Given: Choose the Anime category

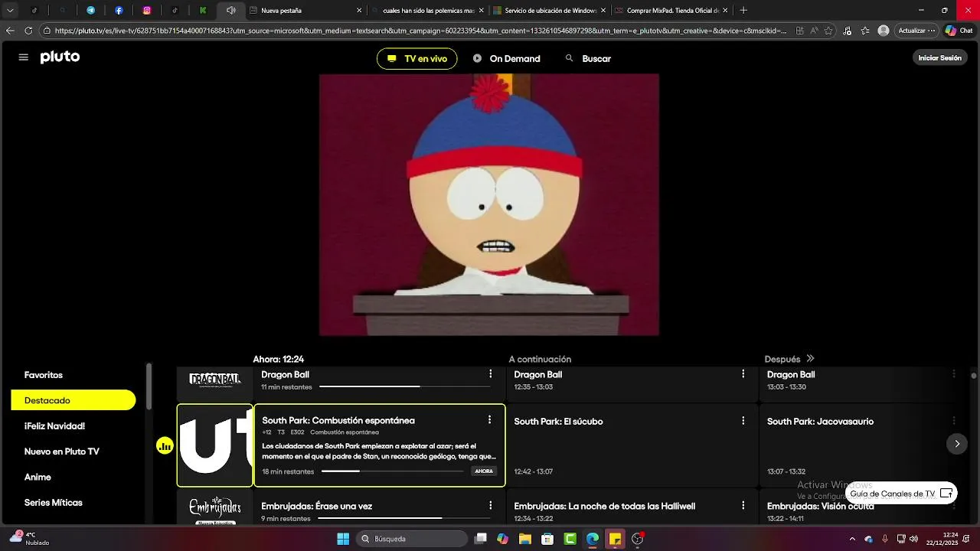Looking at the screenshot, I should (38, 477).
